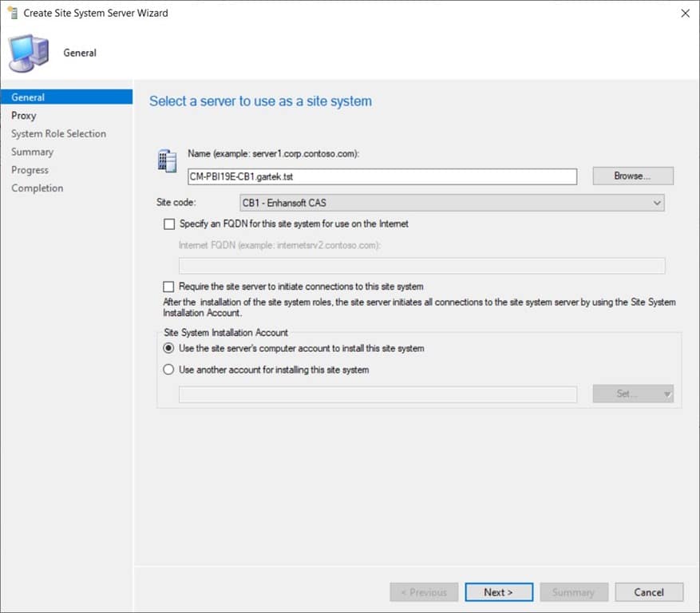This screenshot has height=613, width=700.
Task: Open the dropdown arrow beside Set button
Action: (x=666, y=393)
